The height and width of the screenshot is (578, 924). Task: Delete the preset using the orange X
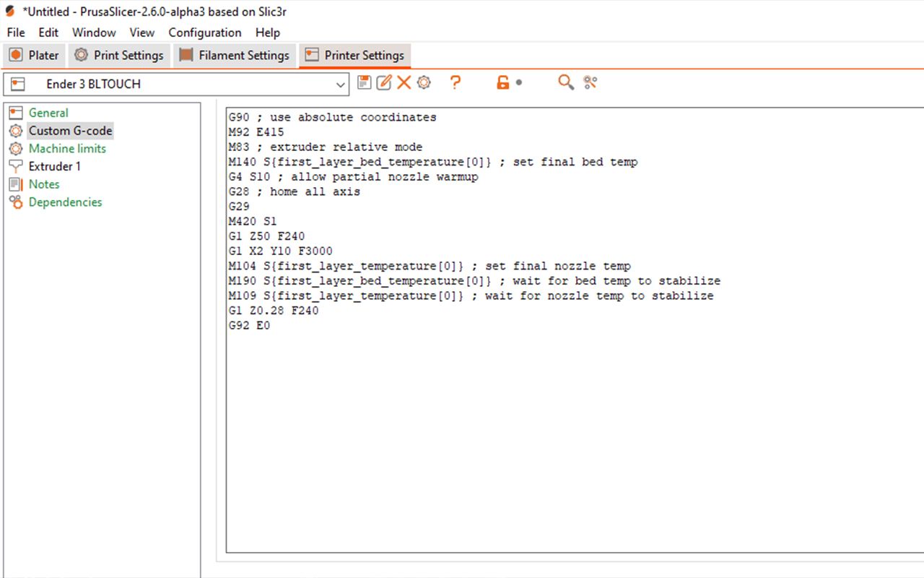tap(404, 82)
